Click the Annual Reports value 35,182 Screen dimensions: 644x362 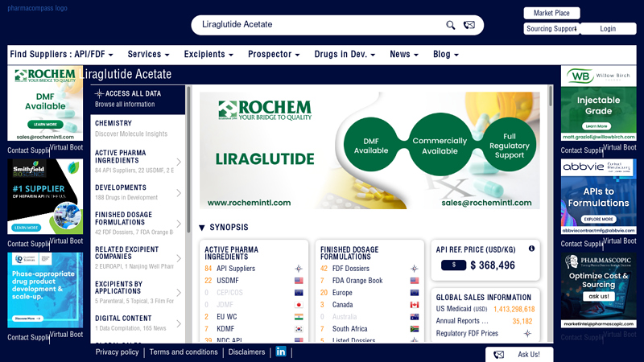click(x=522, y=321)
